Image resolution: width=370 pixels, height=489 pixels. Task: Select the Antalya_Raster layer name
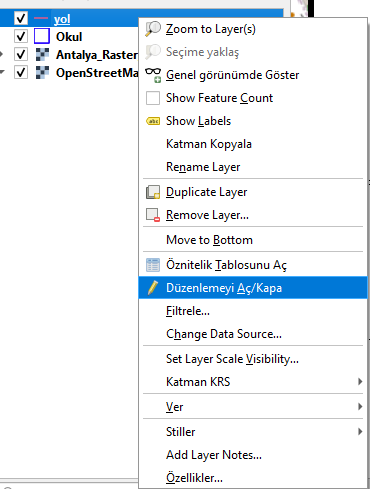pyautogui.click(x=97, y=55)
